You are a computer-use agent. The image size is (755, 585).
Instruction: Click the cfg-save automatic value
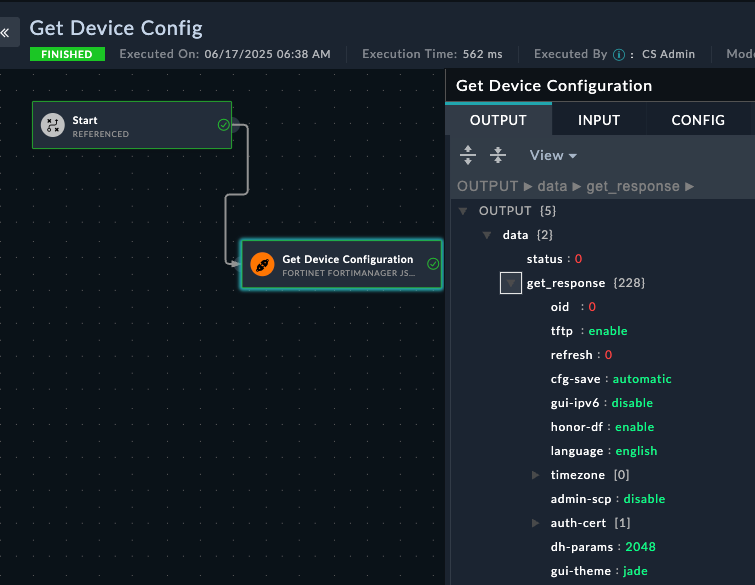coord(642,379)
